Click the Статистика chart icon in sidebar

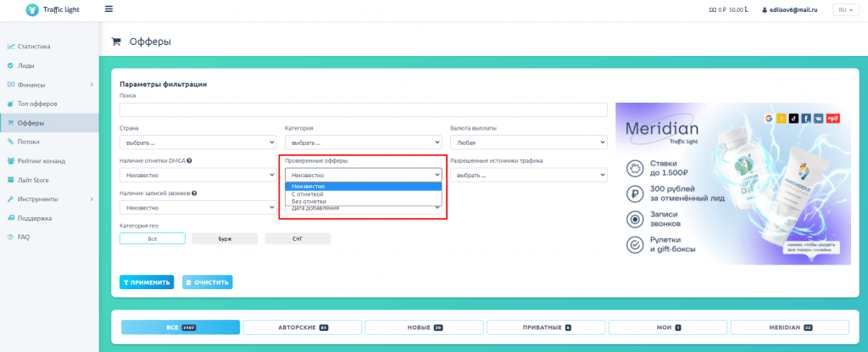(10, 46)
